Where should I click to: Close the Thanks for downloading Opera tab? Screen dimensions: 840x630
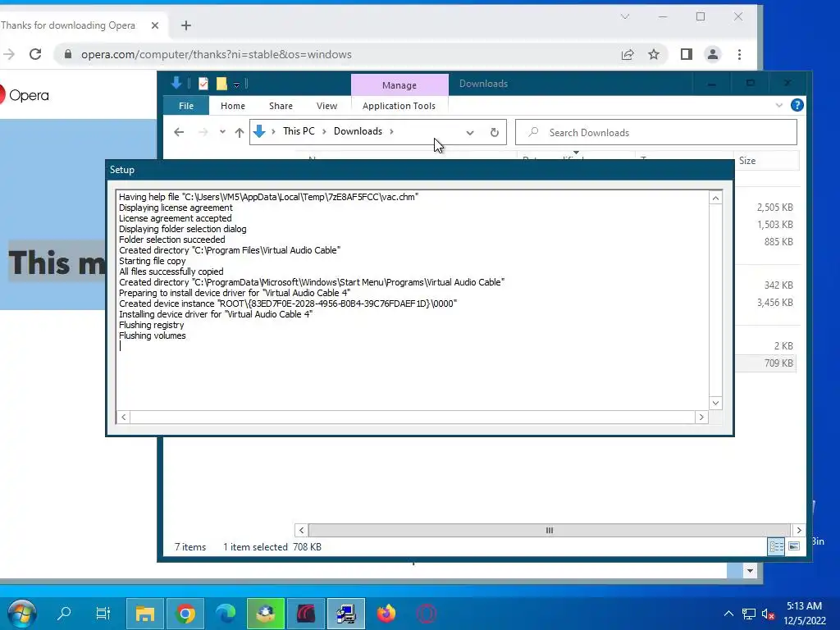click(x=155, y=25)
